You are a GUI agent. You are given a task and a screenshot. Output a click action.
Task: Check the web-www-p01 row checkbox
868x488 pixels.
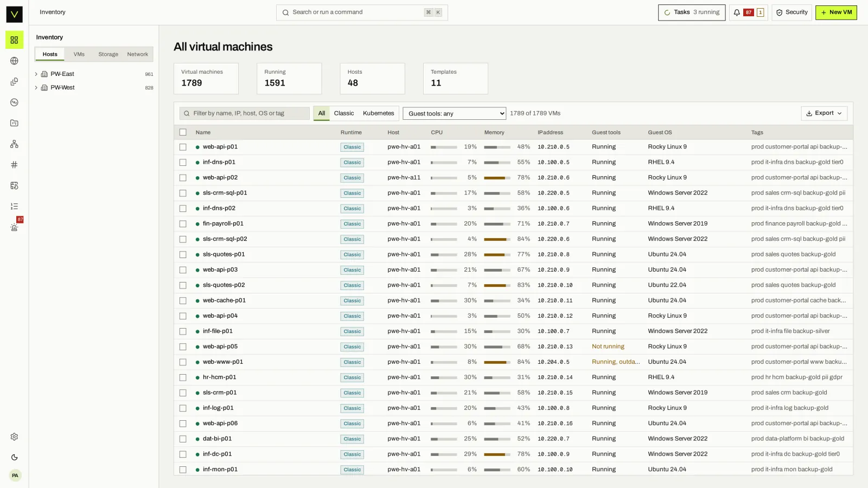[x=183, y=362]
